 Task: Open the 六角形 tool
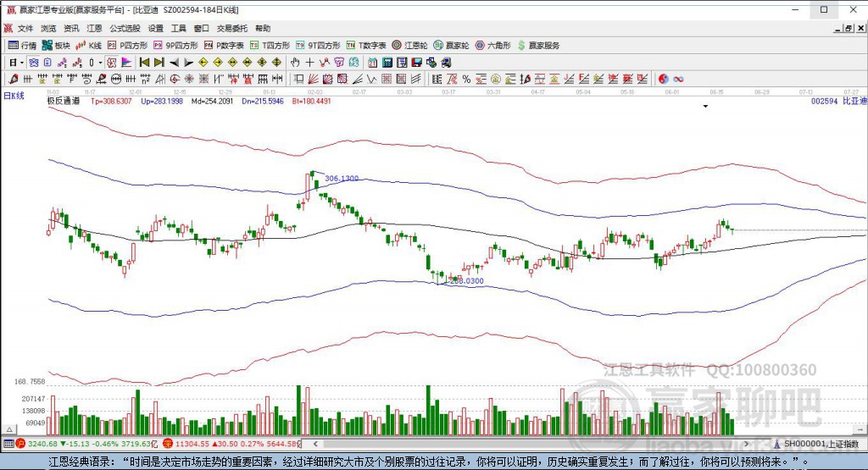(492, 46)
